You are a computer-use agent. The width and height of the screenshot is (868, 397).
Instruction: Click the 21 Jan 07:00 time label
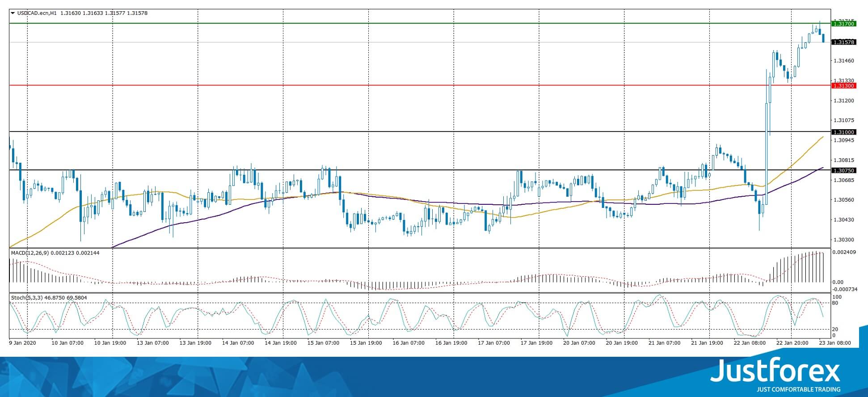[664, 343]
